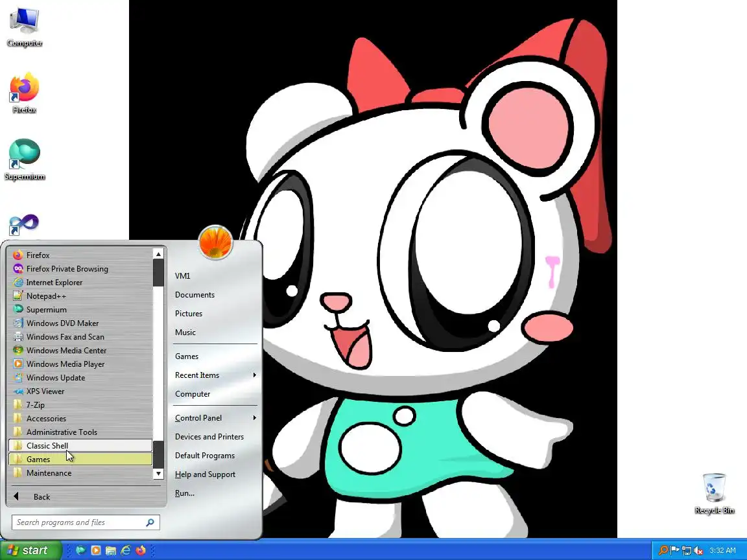The image size is (747, 560).
Task: Click the flower user account picture
Action: pyautogui.click(x=215, y=242)
